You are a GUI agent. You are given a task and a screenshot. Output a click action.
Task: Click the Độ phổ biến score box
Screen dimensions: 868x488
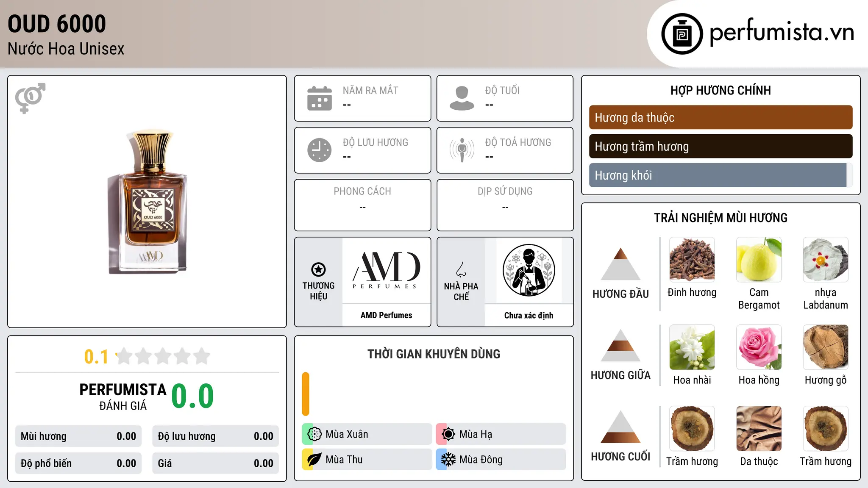(x=78, y=463)
